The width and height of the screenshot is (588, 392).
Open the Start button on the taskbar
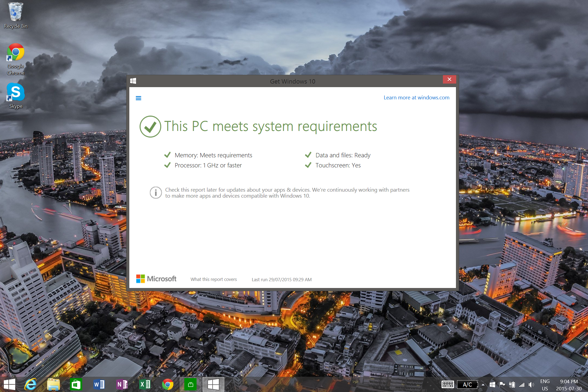pos(10,384)
